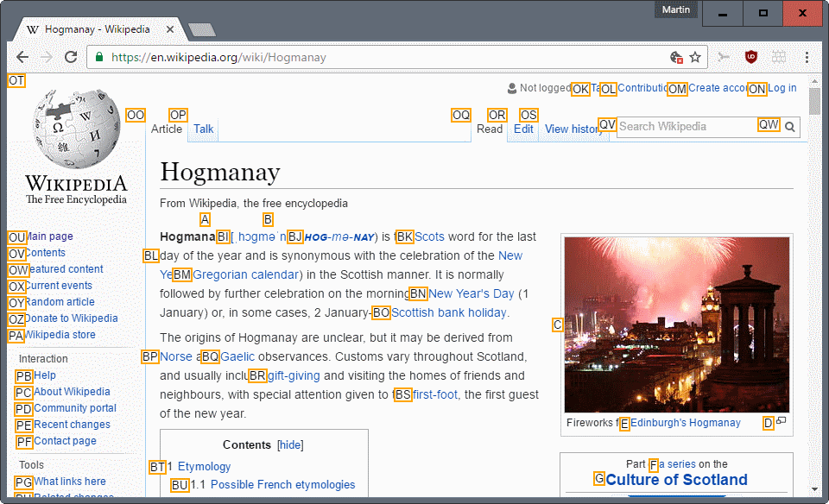
Task: Open the Chrome three-dot menu
Action: (x=806, y=57)
